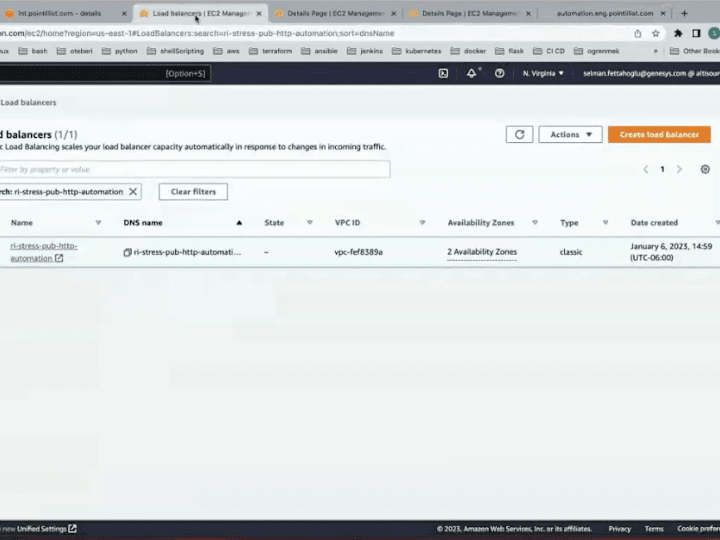Go to previous results page
This screenshot has height=540, width=720.
(646, 169)
